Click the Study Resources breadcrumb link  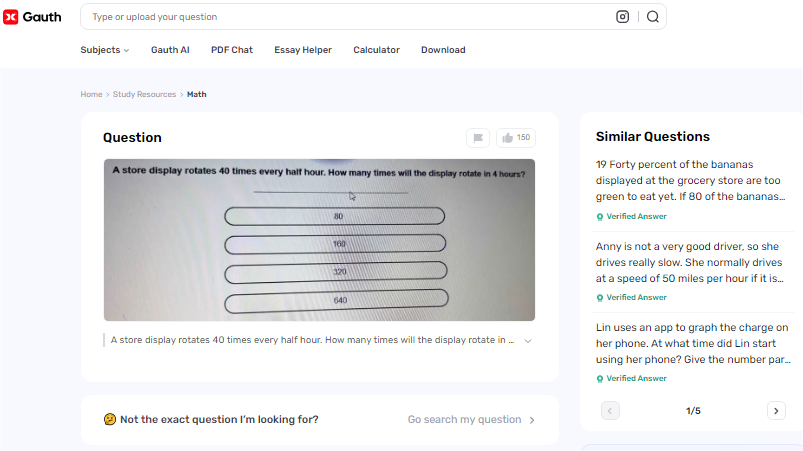144,94
